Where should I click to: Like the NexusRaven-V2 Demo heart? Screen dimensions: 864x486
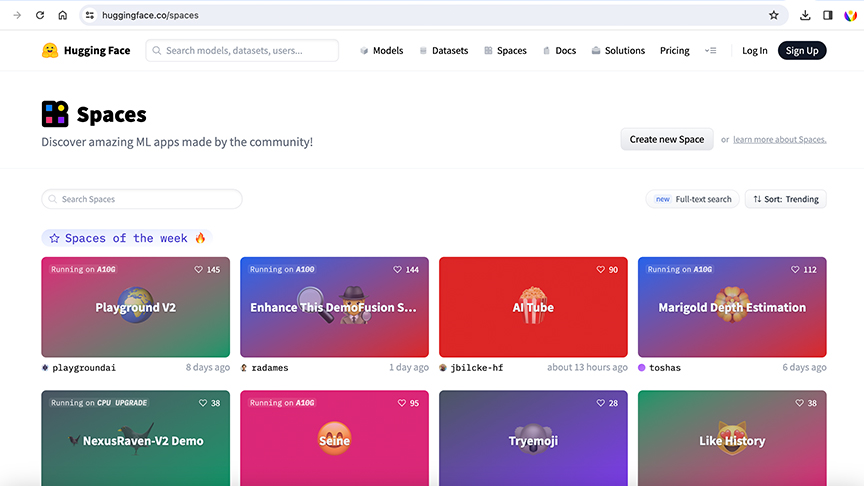203,403
